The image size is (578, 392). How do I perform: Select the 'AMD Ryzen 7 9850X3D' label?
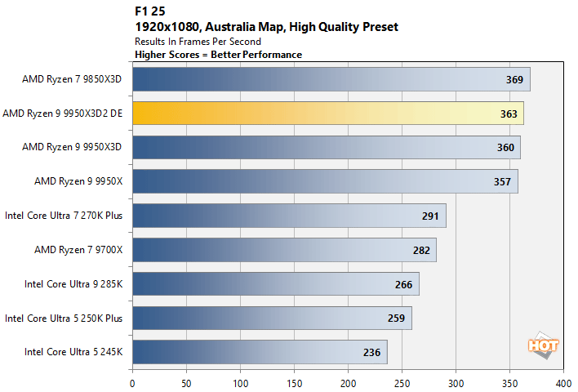click(72, 79)
